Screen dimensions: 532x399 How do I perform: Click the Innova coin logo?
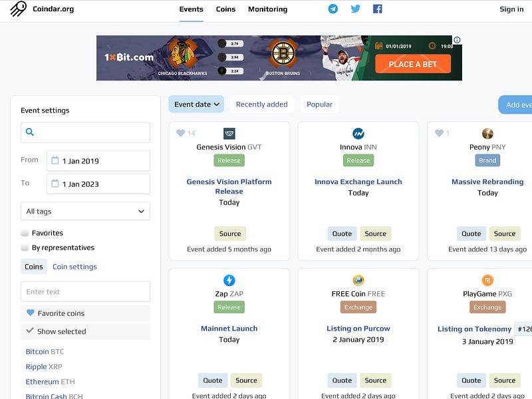pyautogui.click(x=358, y=134)
